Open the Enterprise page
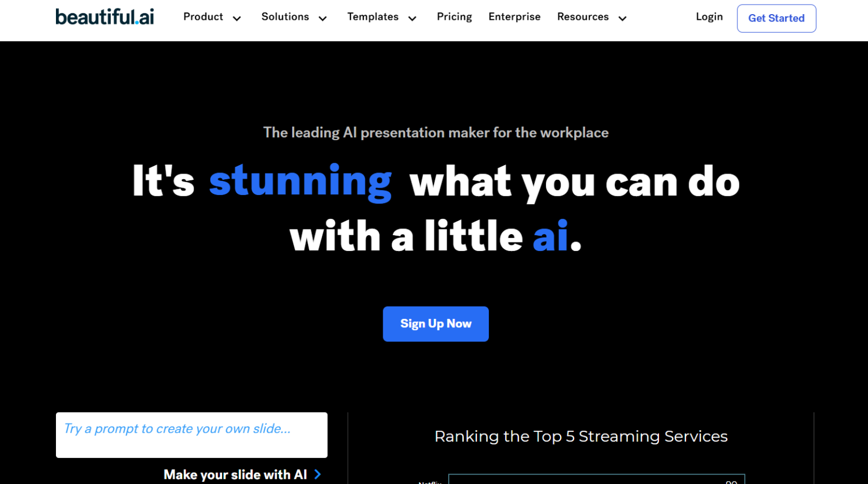The height and width of the screenshot is (484, 868). pyautogui.click(x=514, y=17)
